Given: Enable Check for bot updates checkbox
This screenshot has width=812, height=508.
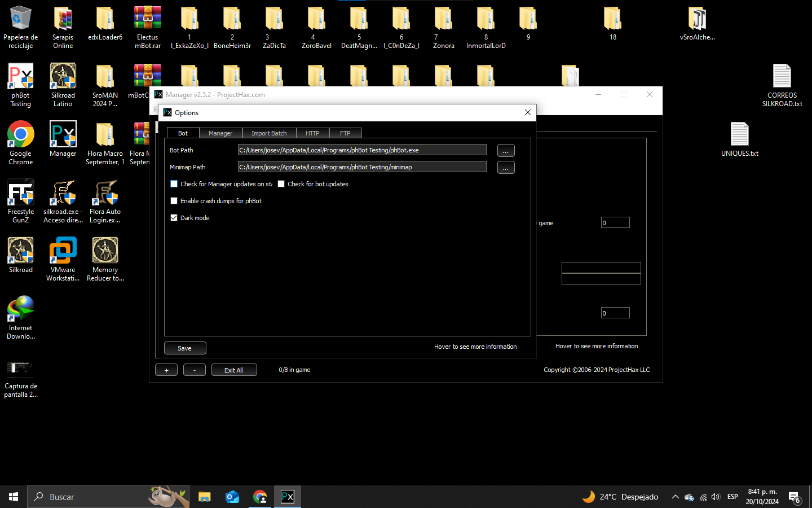Looking at the screenshot, I should click(281, 184).
